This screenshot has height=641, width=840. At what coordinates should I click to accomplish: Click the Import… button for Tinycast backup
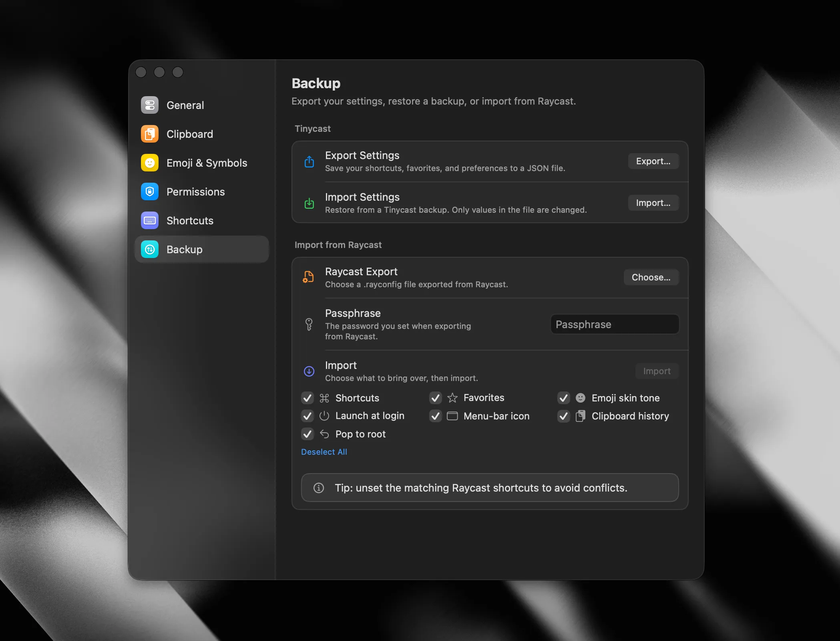tap(653, 203)
